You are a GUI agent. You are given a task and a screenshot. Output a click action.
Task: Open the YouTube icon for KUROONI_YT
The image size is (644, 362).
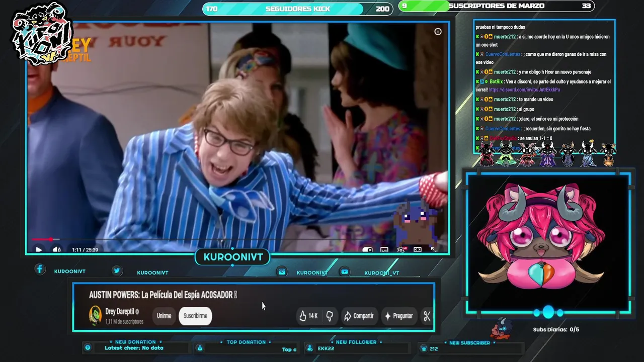[345, 271]
